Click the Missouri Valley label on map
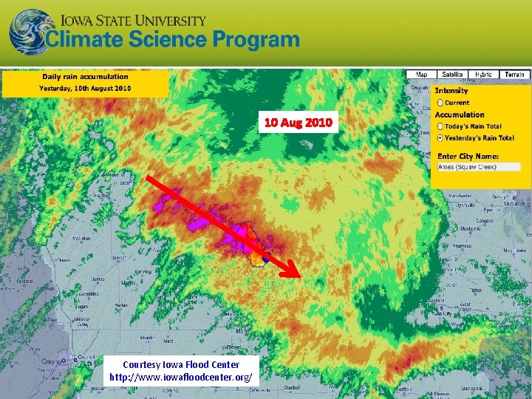Screen dimensions: 532x399 coord(83,321)
